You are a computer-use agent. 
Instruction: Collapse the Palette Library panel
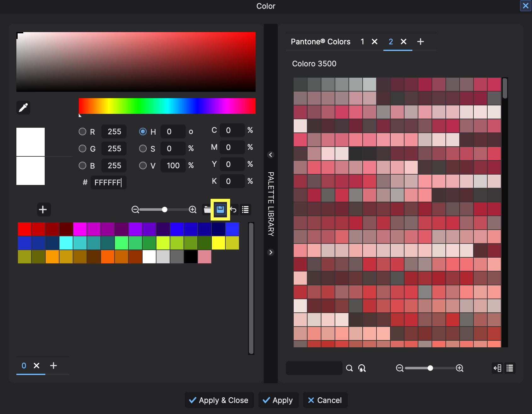pos(271,155)
